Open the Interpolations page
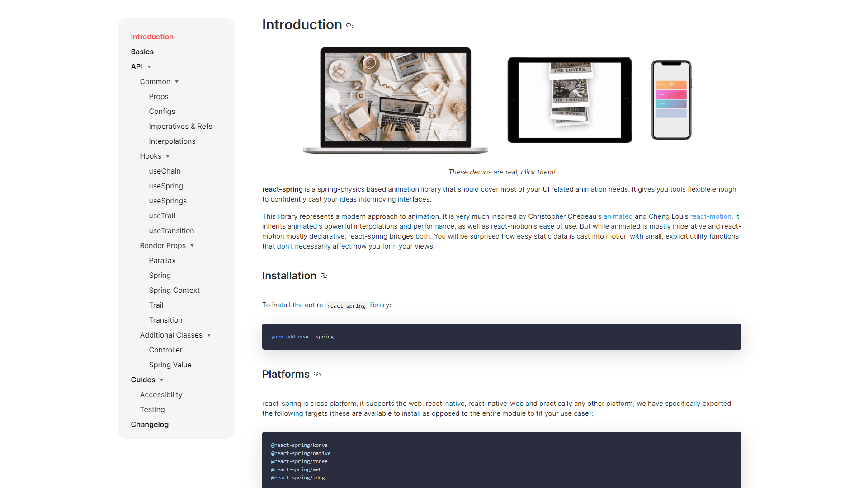 pyautogui.click(x=172, y=141)
